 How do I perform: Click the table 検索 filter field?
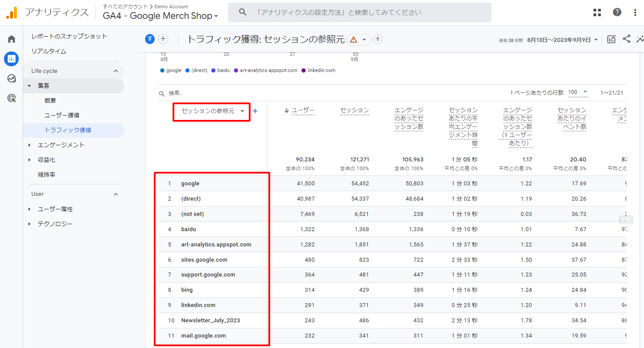pyautogui.click(x=176, y=93)
